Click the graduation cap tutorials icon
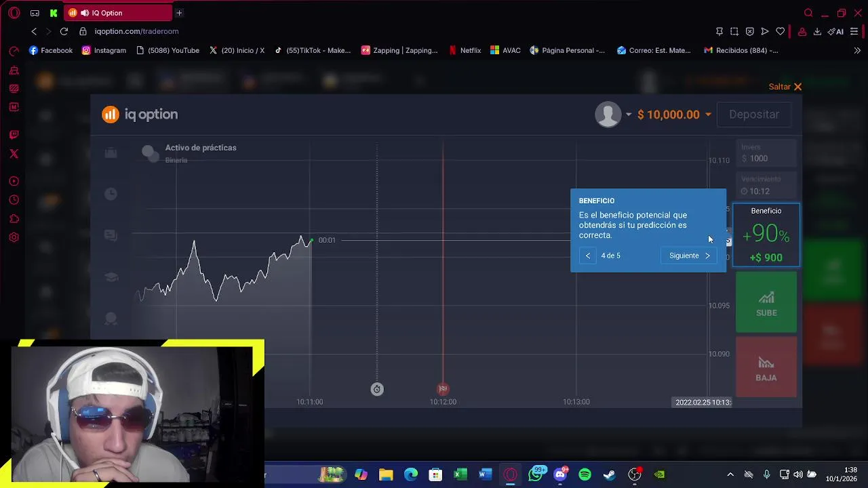The height and width of the screenshot is (488, 868). [x=111, y=277]
